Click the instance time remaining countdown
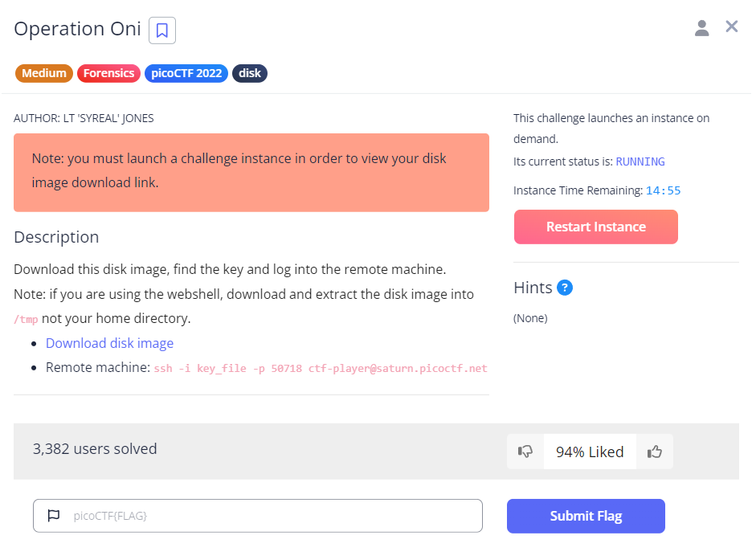Viewport: 752px width, 560px height. 664,191
